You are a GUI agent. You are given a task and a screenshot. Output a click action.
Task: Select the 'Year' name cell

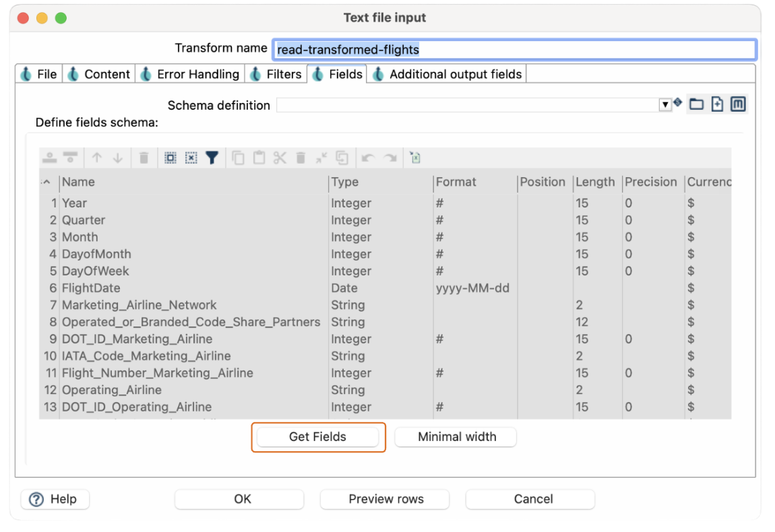click(x=194, y=203)
